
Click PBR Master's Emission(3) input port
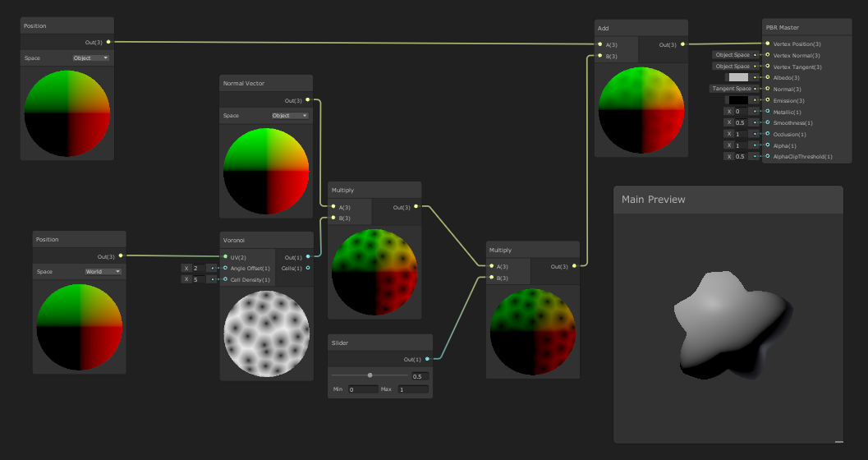point(768,100)
